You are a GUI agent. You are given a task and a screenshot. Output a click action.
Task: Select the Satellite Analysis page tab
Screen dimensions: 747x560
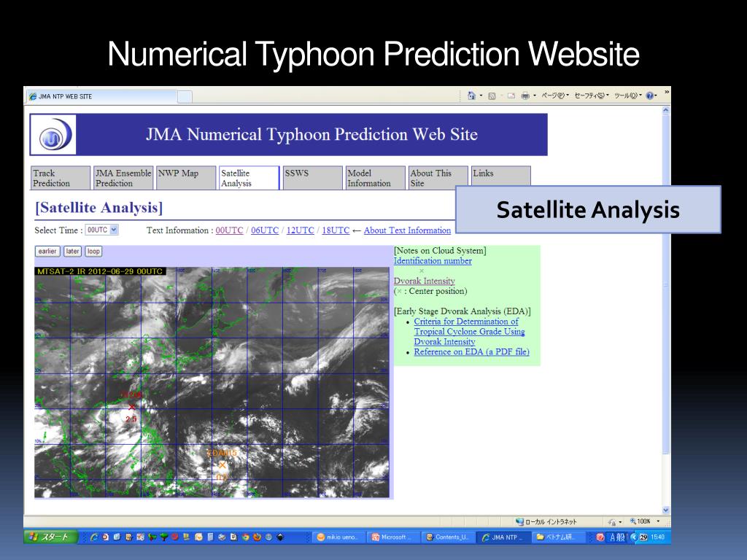tap(249, 178)
